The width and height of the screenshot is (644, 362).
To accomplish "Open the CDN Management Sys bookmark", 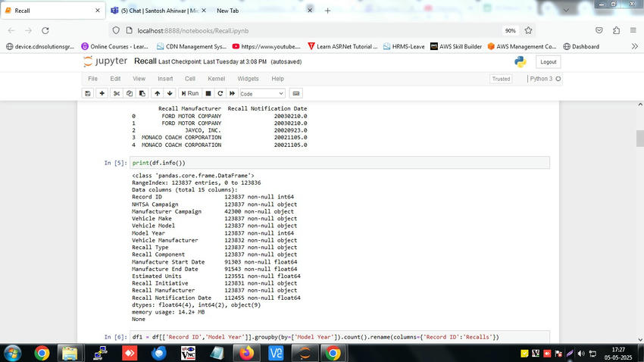I will [x=192, y=47].
